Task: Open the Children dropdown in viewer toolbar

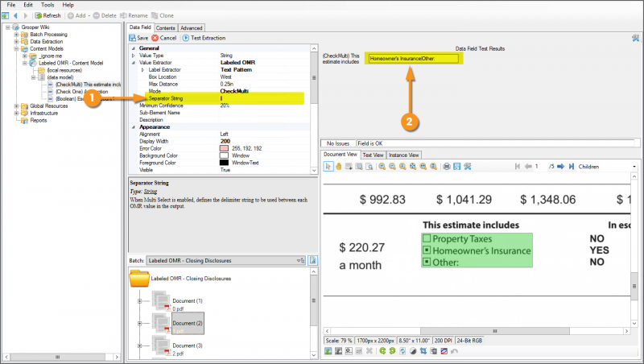Action: (634, 167)
